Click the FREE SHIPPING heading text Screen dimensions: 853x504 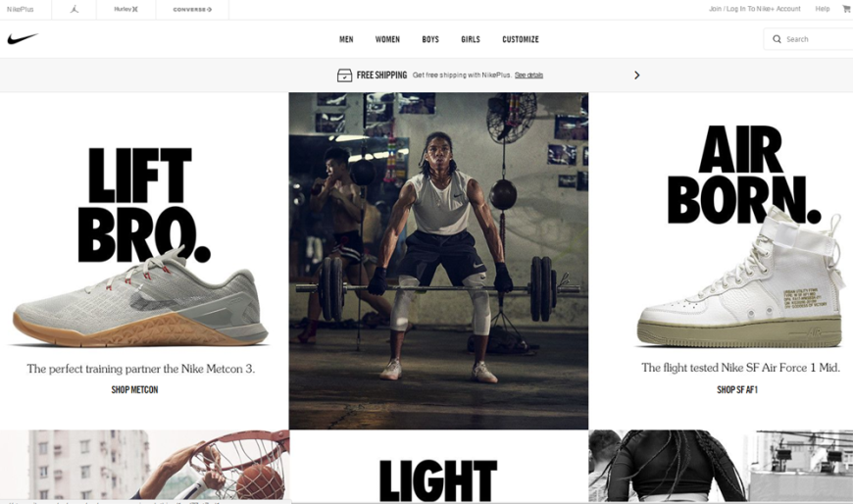click(382, 76)
